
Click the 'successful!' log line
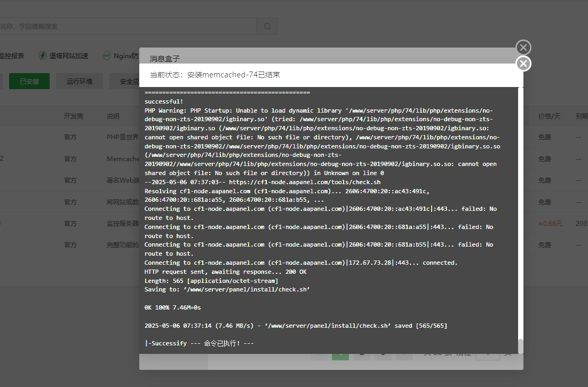point(164,101)
